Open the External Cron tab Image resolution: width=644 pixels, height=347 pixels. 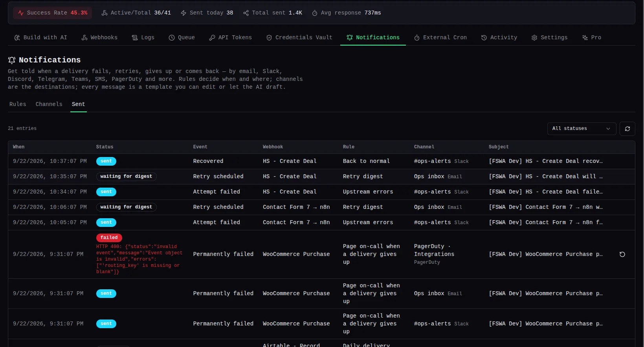[440, 38]
